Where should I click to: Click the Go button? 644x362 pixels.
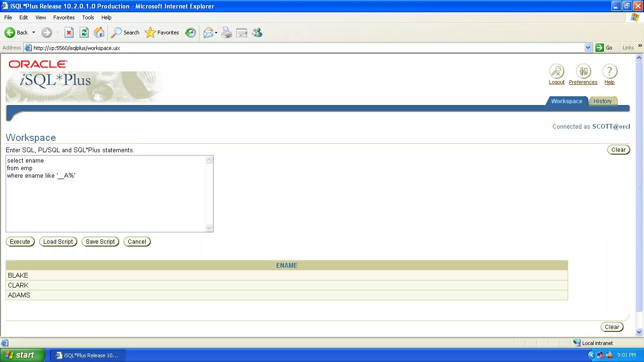(x=604, y=48)
